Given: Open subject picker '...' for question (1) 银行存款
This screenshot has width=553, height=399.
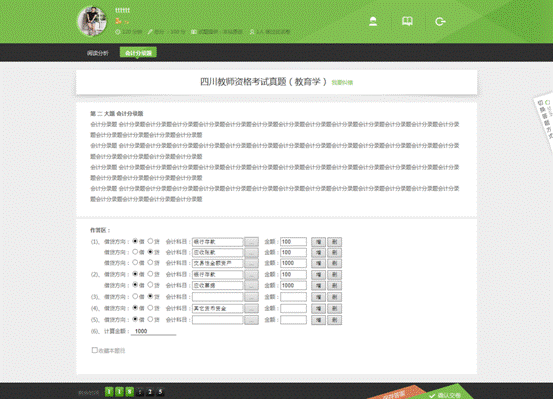Looking at the screenshot, I should coord(251,242).
